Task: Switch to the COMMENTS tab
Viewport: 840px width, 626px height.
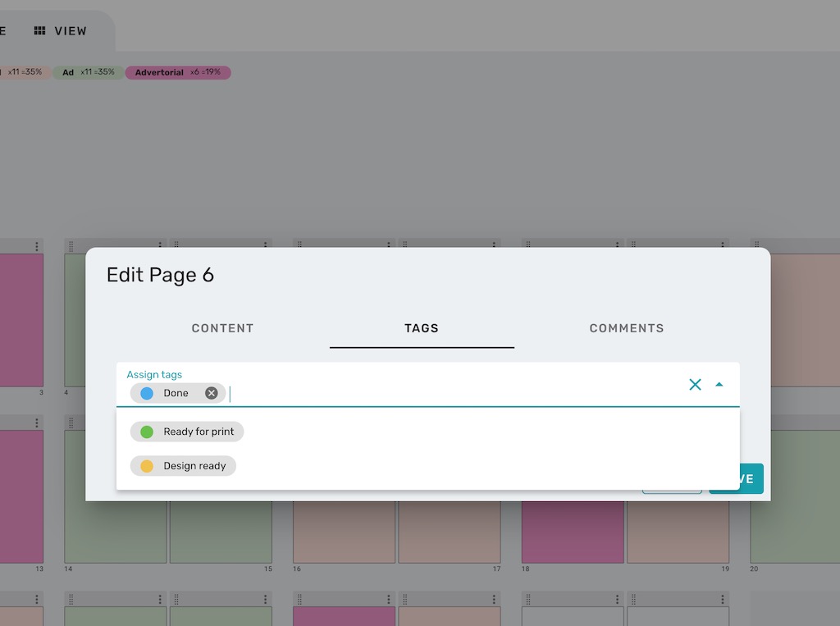Action: [x=626, y=328]
